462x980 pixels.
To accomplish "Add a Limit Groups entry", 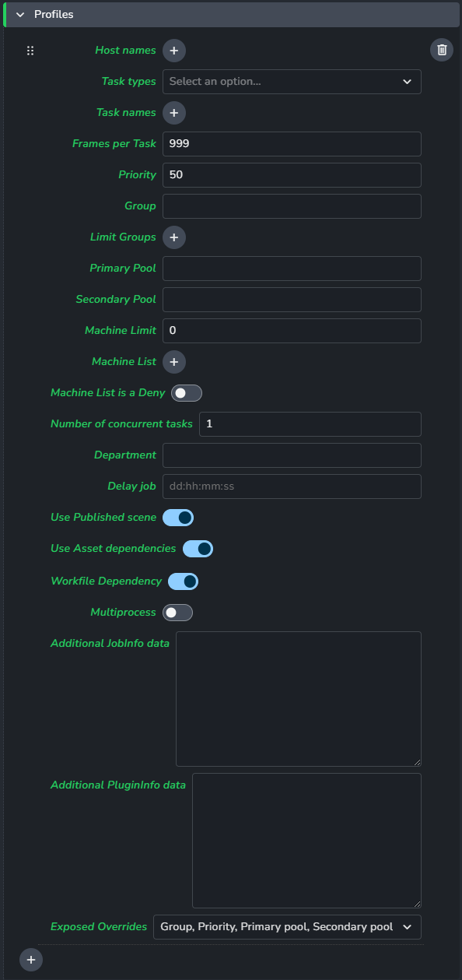I will coord(174,237).
